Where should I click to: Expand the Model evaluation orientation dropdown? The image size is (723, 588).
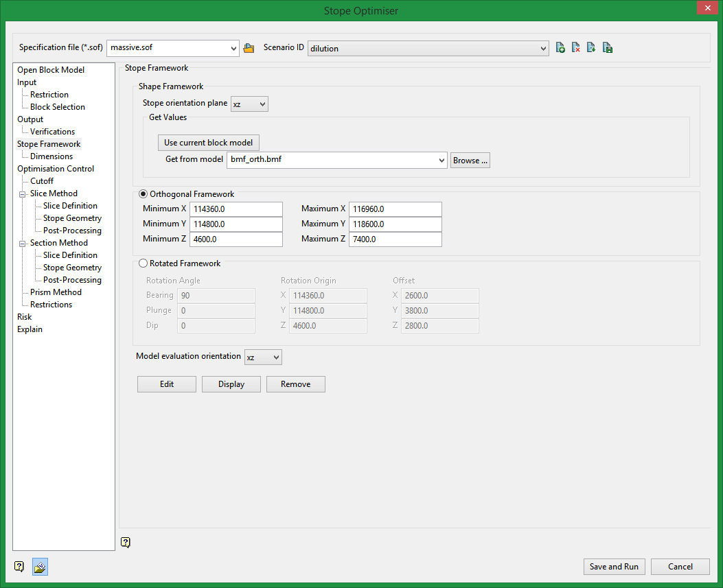(x=263, y=357)
